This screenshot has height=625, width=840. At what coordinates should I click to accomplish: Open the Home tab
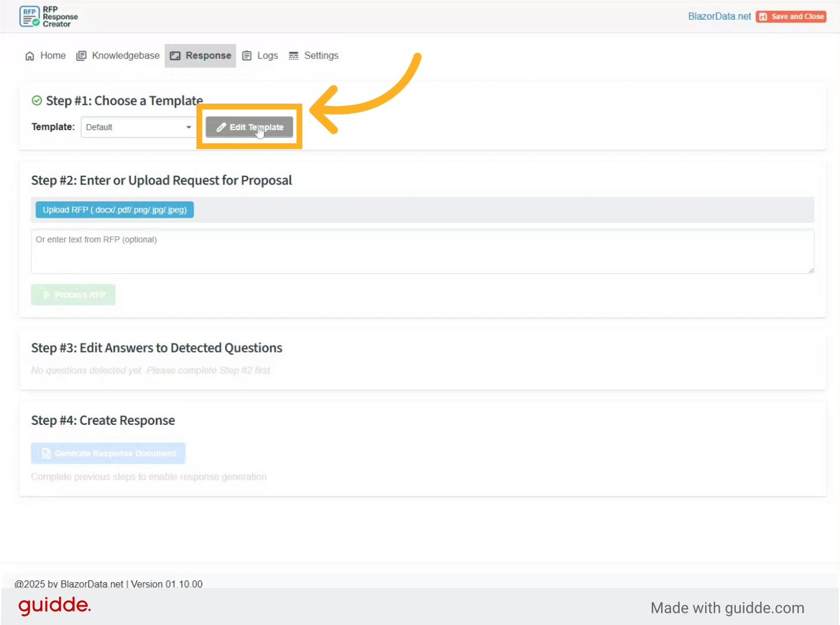coord(45,56)
